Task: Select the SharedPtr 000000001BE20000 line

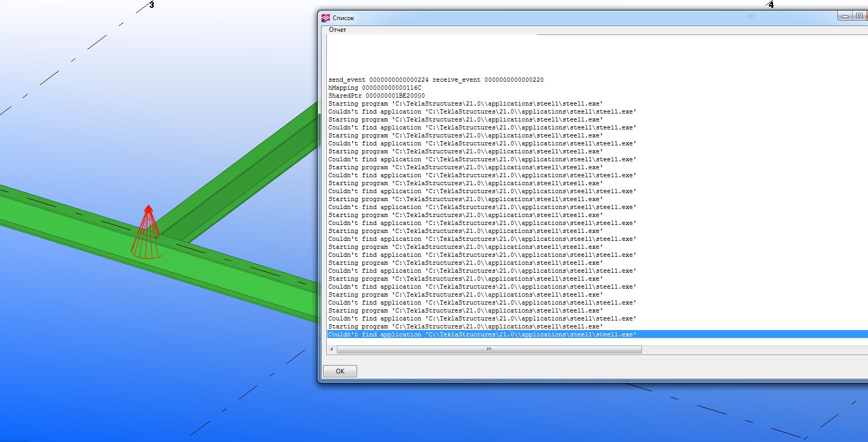Action: pos(376,96)
